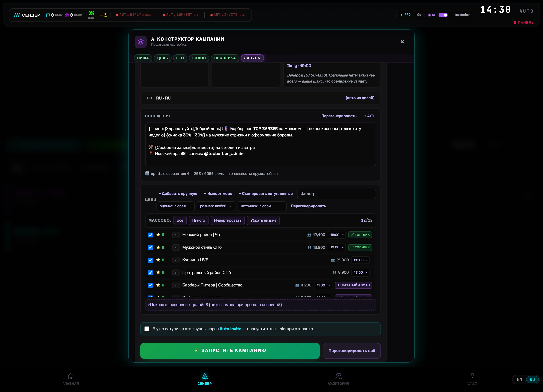Uncheck the Купчино LIVE target
The width and height of the screenshot is (543, 392).
point(150,260)
